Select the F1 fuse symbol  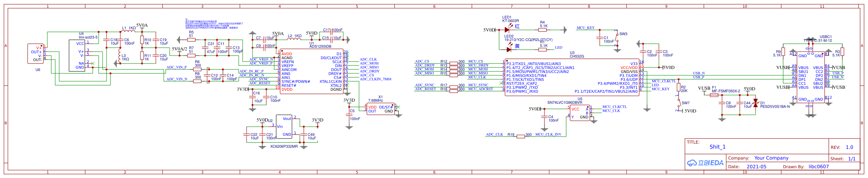pyautogui.click(x=714, y=95)
